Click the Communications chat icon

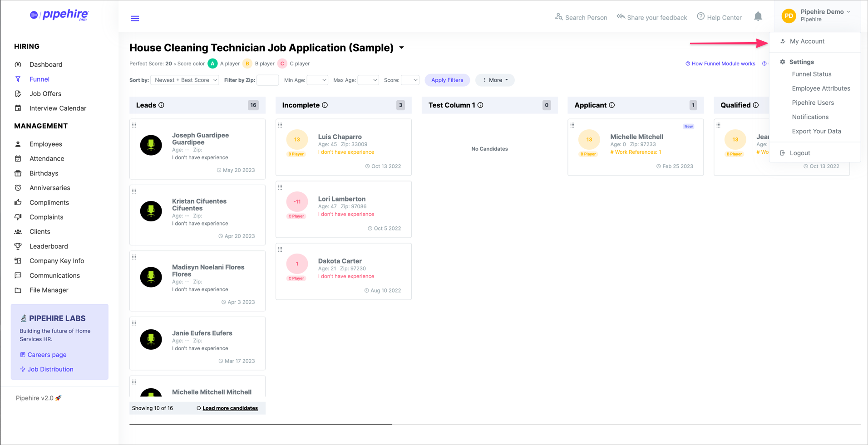[x=18, y=275]
